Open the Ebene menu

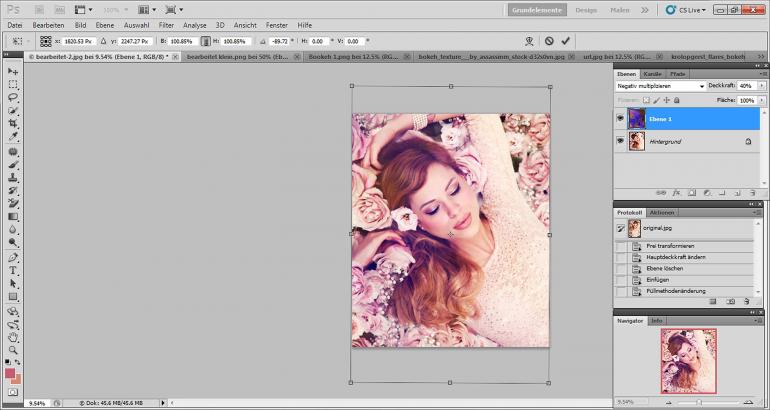(105, 25)
